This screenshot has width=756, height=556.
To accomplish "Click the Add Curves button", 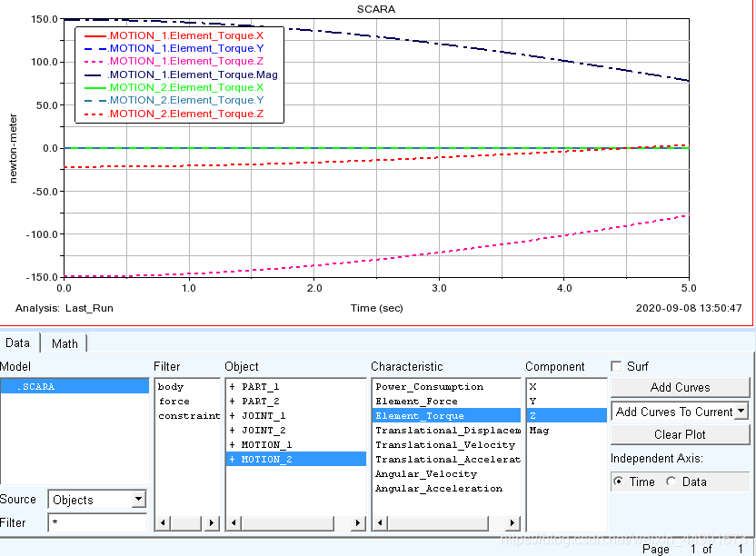I will [x=680, y=387].
